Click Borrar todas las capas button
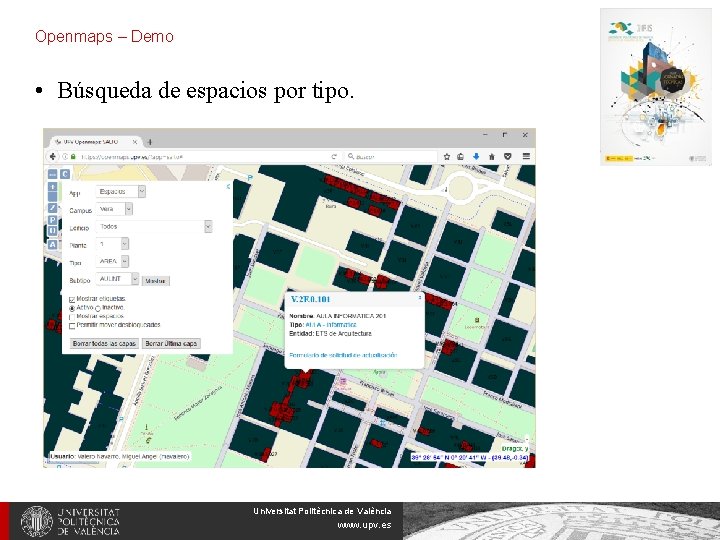The height and width of the screenshot is (540, 720). pyautogui.click(x=104, y=343)
